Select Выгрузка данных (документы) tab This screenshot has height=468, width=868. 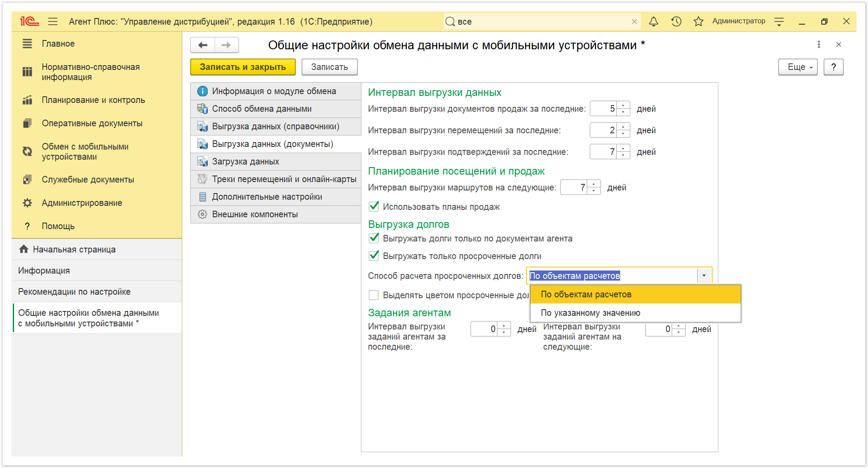coord(276,144)
